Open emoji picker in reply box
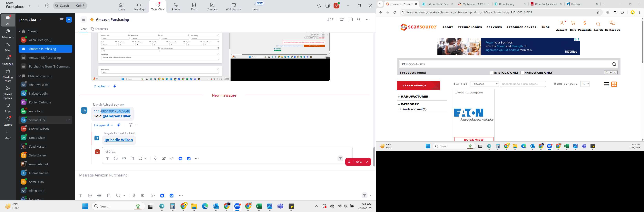Viewport: 644px width, 212px height. click(x=116, y=158)
